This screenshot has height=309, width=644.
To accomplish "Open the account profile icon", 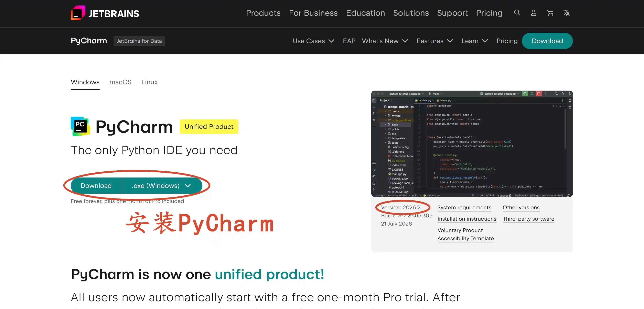I will coord(534,13).
